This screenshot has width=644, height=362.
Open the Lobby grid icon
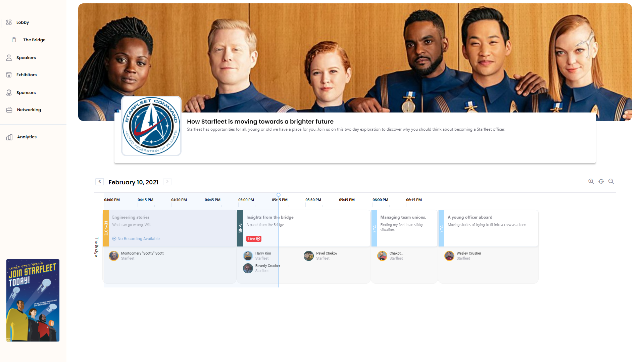click(9, 22)
